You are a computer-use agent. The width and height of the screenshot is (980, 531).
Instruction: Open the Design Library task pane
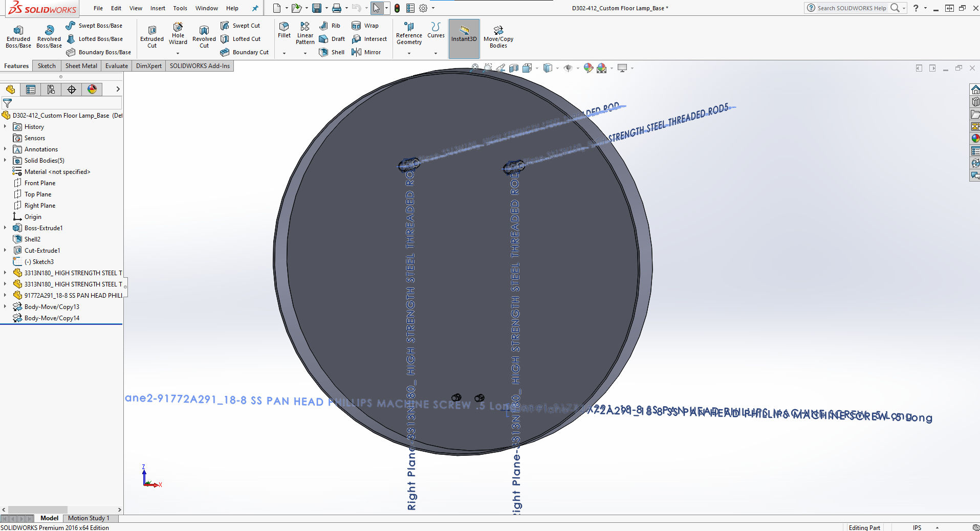coord(975,102)
